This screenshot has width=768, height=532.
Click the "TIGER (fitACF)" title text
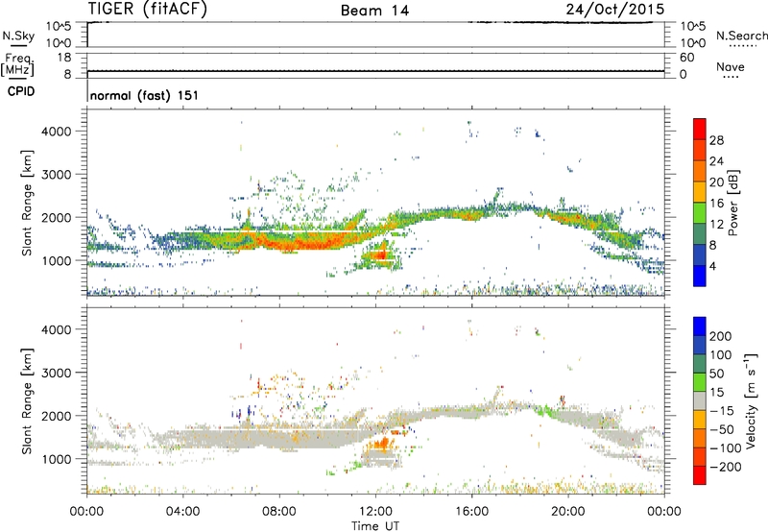click(148, 9)
